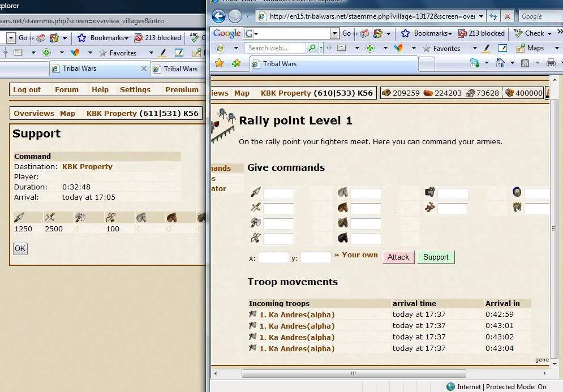563x392 pixels.
Task: Click the back arrow in right browser window
Action: click(x=218, y=16)
